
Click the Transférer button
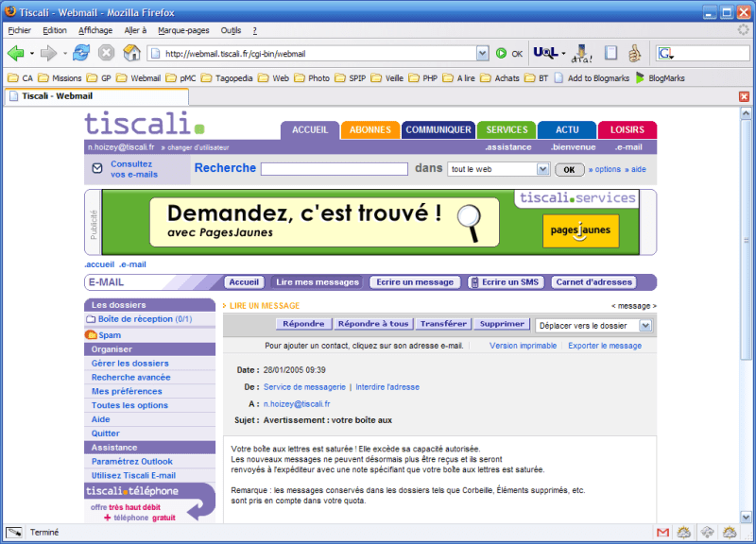click(x=443, y=324)
